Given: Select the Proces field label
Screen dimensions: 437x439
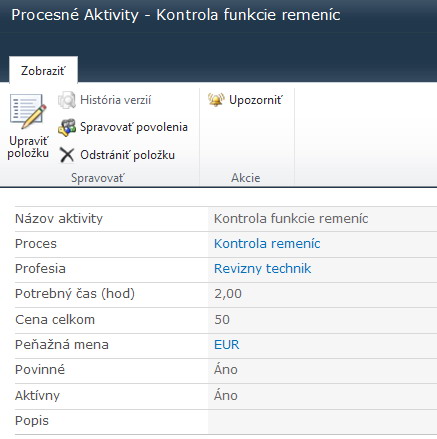Looking at the screenshot, I should pos(36,244).
